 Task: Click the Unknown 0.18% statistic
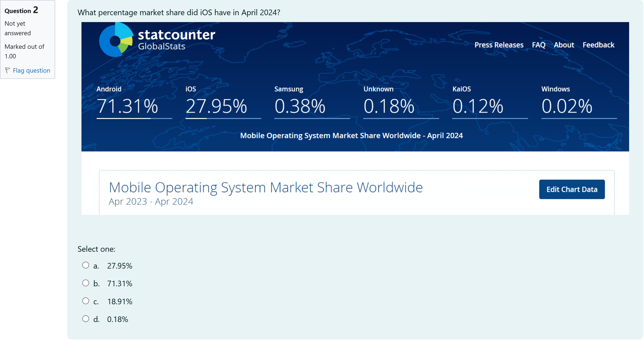pos(389,106)
